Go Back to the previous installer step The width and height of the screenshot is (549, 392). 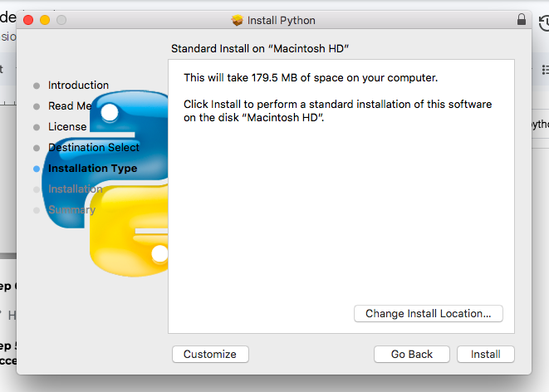pyautogui.click(x=412, y=354)
